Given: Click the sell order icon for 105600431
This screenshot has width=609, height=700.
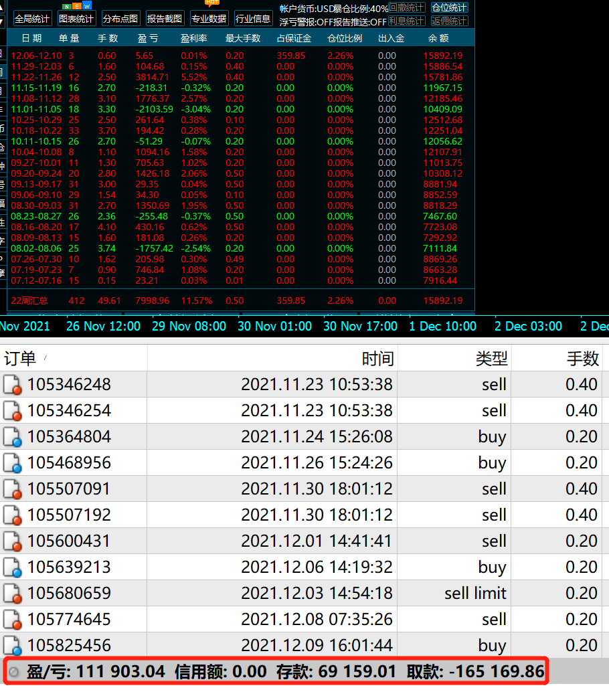Looking at the screenshot, I should pyautogui.click(x=11, y=541).
